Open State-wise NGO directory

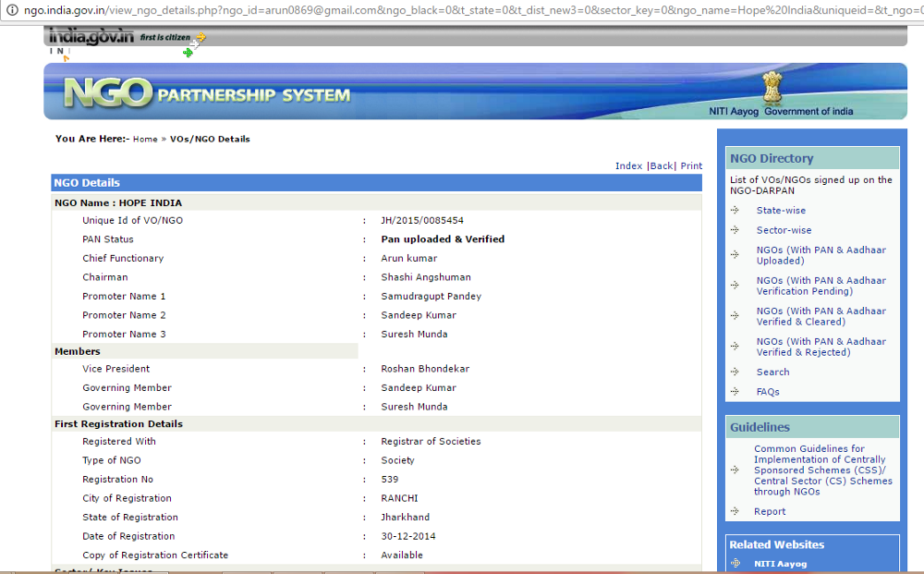tap(781, 211)
